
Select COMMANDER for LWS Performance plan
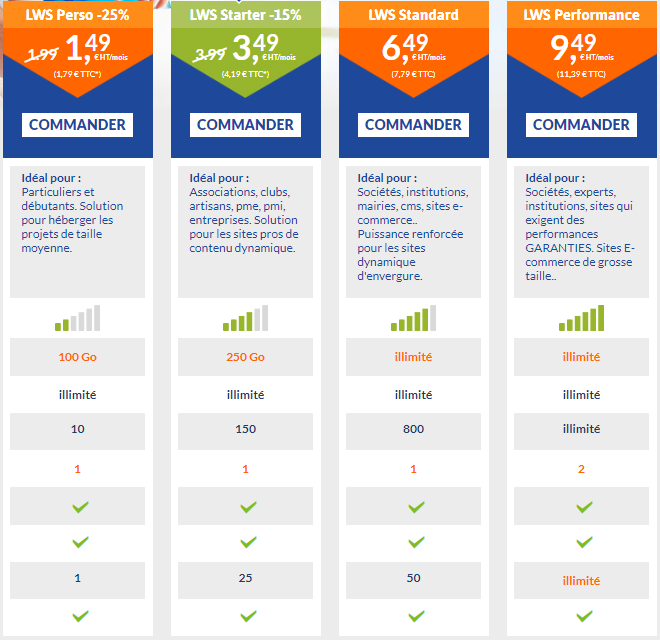coord(581,125)
